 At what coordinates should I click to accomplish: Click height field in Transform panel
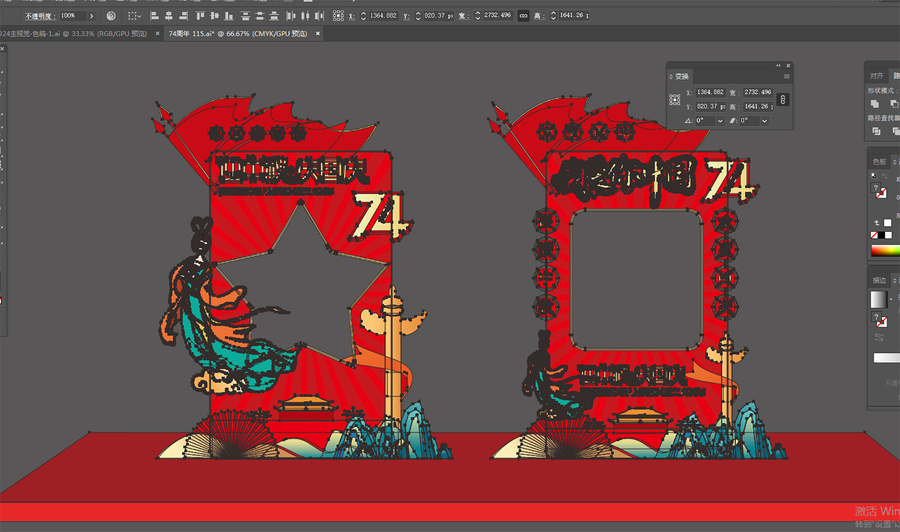(758, 107)
